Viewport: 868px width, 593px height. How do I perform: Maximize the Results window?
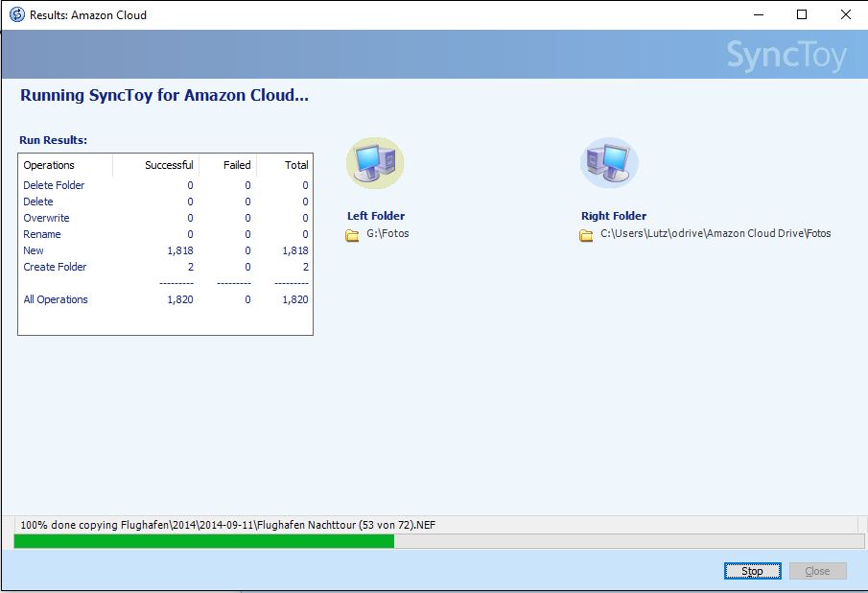click(x=802, y=15)
